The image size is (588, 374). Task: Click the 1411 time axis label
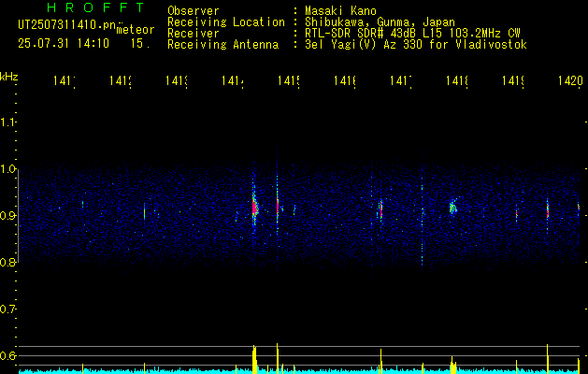pyautogui.click(x=64, y=80)
